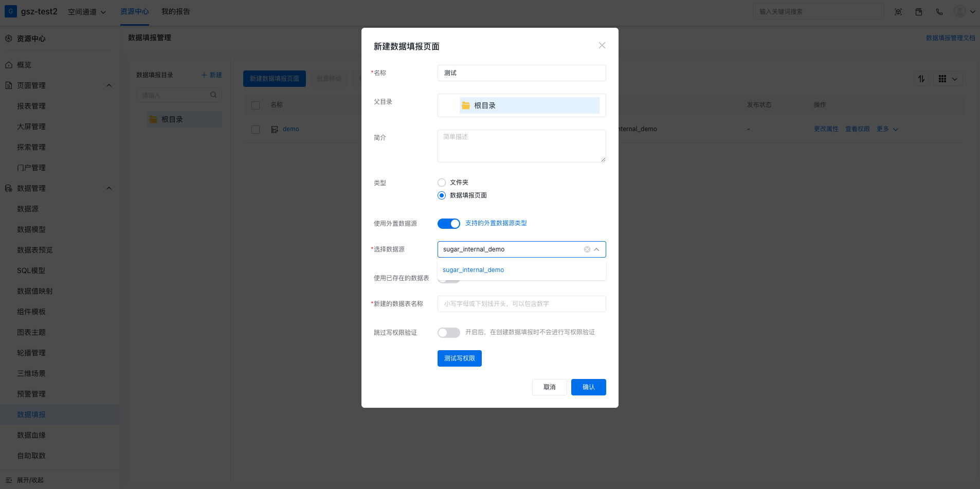The width and height of the screenshot is (980, 489).
Task: Open the 支持的外置数据源类型 link
Action: point(496,223)
